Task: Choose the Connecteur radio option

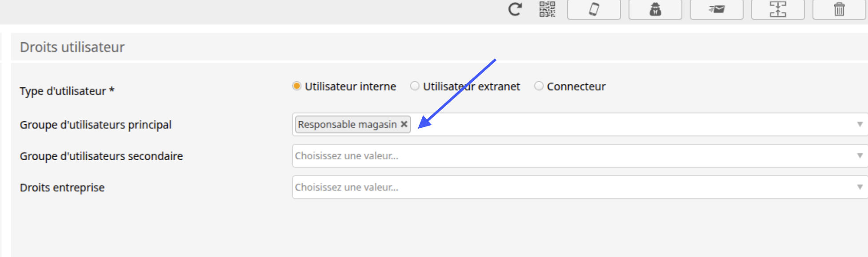Action: (539, 86)
